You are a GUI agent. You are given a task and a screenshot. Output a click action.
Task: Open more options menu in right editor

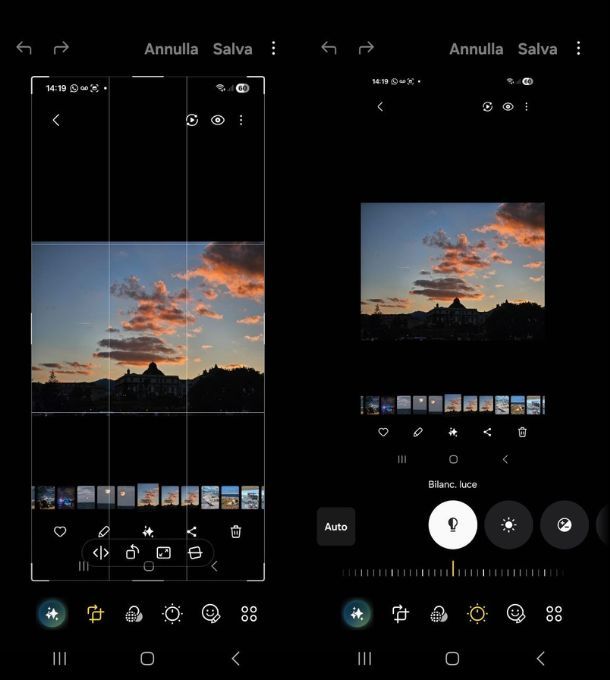coord(579,48)
